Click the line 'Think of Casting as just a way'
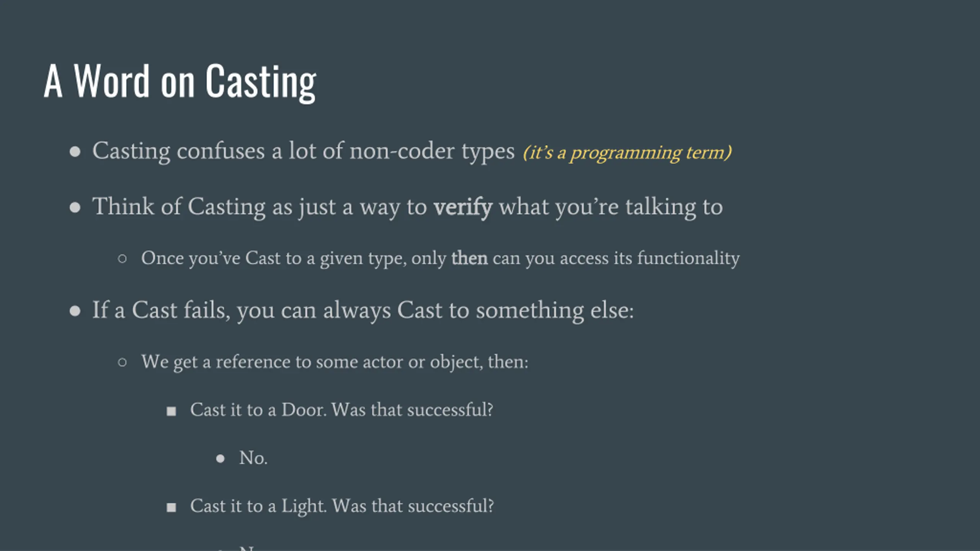Image resolution: width=980 pixels, height=551 pixels. (407, 207)
